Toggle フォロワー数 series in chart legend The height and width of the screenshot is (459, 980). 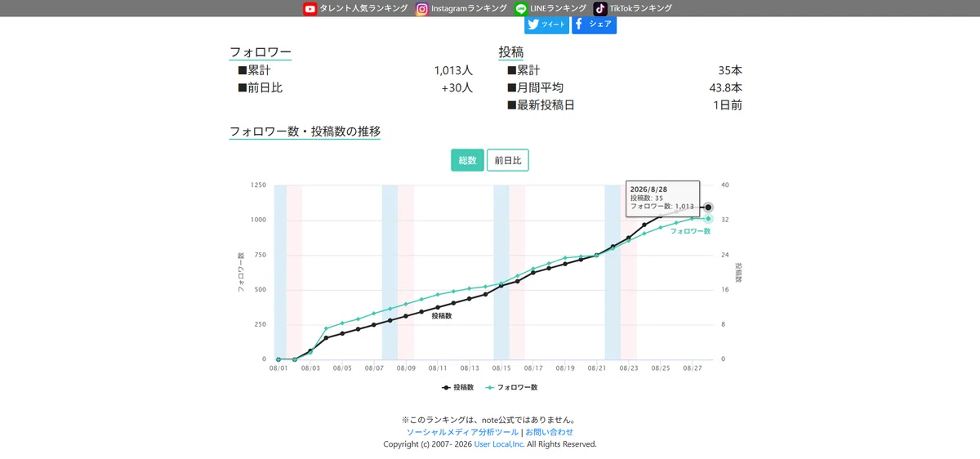[512, 387]
